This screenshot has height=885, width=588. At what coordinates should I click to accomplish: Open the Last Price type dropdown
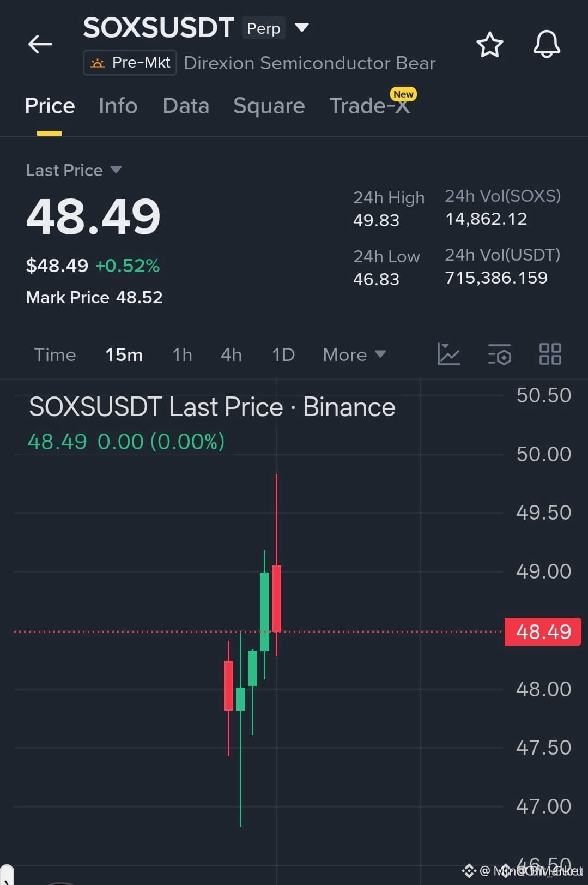(x=74, y=170)
